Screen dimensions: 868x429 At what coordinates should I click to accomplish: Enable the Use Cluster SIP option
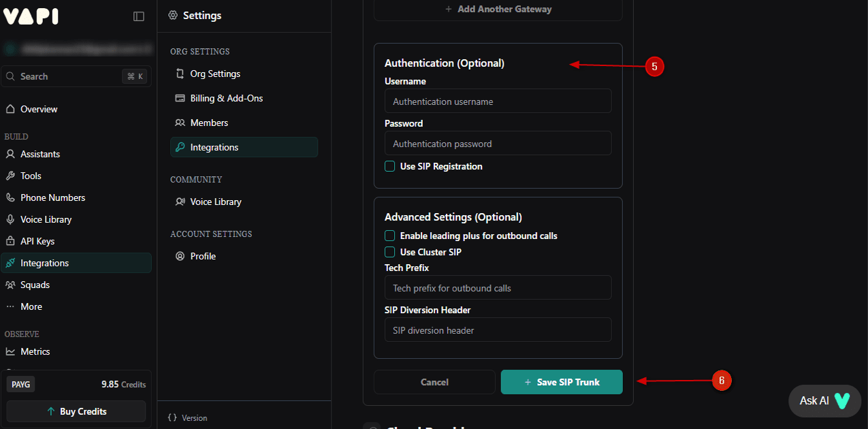point(389,252)
